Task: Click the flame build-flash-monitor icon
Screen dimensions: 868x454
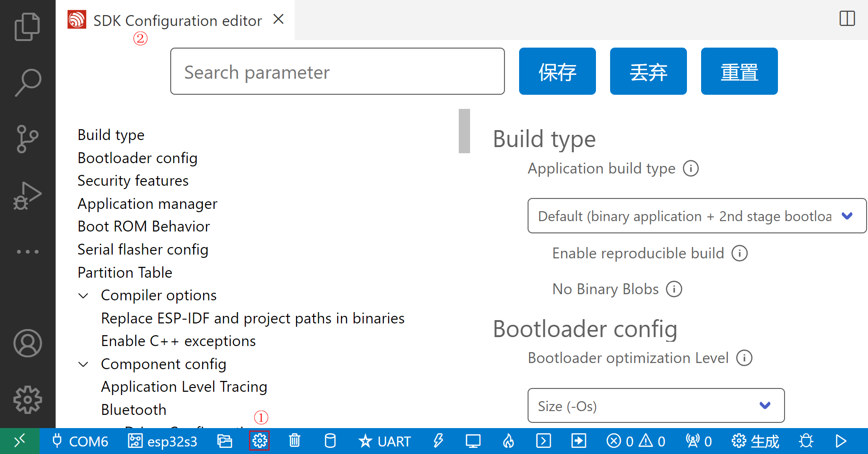Action: tap(508, 441)
